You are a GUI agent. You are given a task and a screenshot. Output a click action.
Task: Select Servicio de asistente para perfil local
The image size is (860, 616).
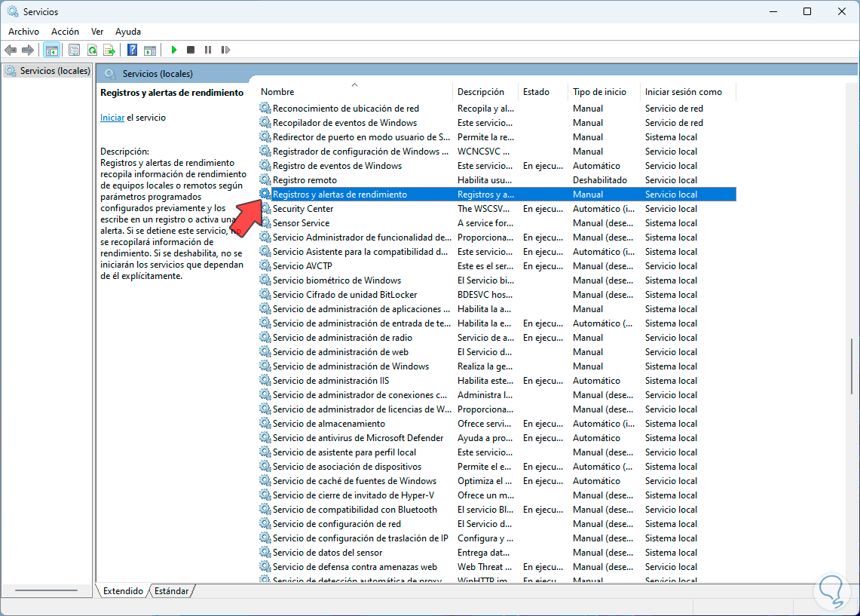tap(344, 452)
